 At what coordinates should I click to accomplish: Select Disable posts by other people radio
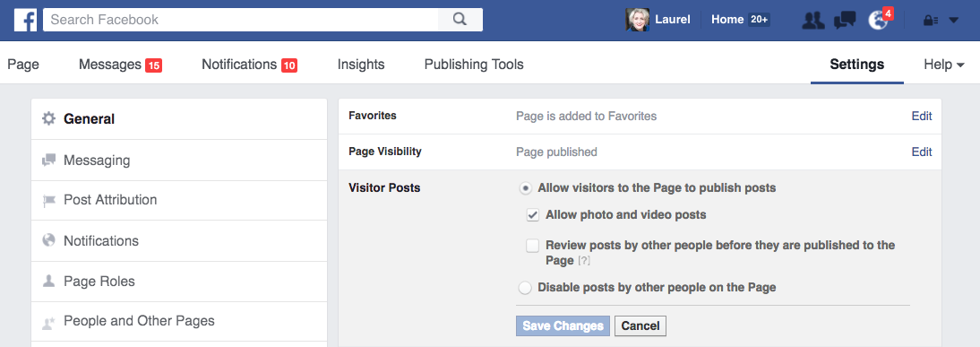(x=526, y=288)
